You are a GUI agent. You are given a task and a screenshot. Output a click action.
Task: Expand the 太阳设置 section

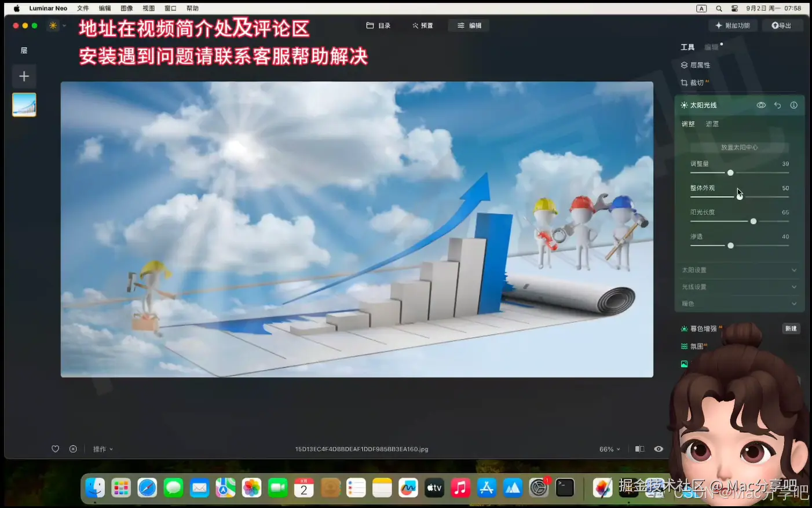738,269
